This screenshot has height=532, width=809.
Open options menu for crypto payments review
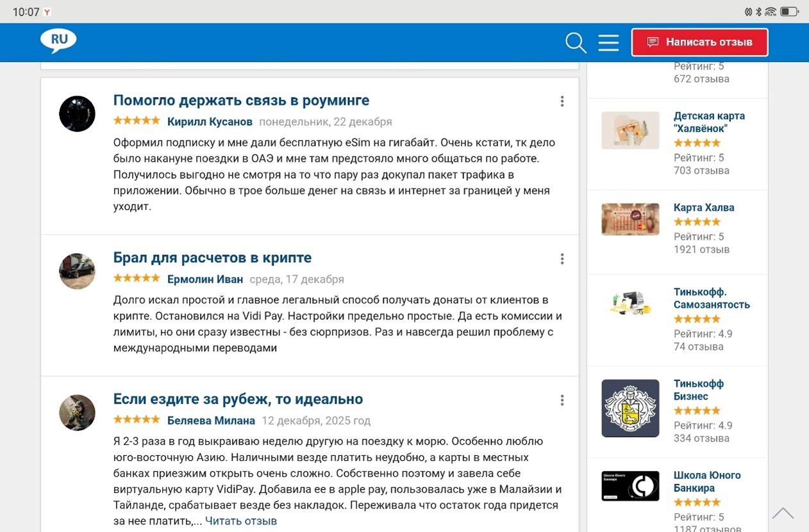562,259
